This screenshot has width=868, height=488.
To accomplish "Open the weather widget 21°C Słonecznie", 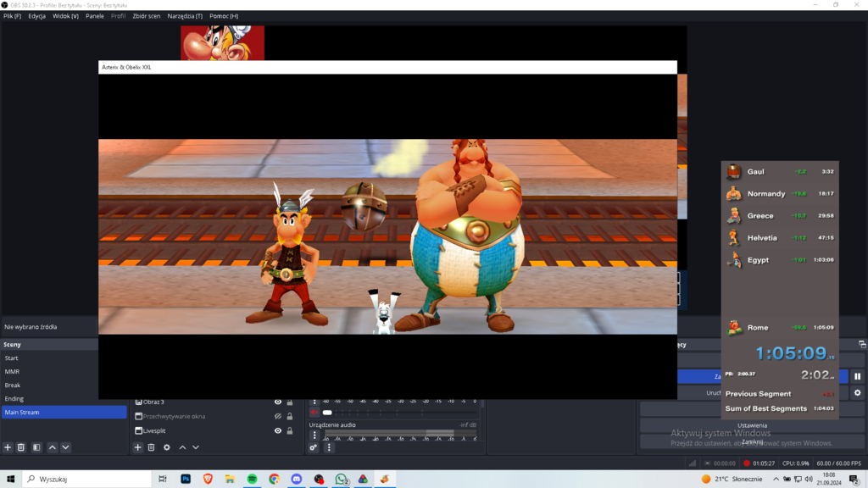I will [x=732, y=480].
